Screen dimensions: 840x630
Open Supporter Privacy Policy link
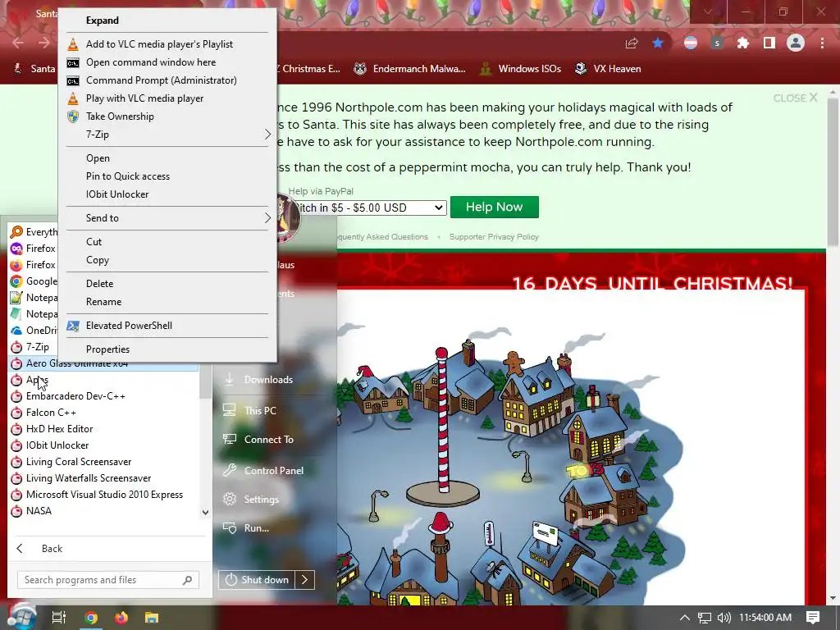(x=493, y=237)
